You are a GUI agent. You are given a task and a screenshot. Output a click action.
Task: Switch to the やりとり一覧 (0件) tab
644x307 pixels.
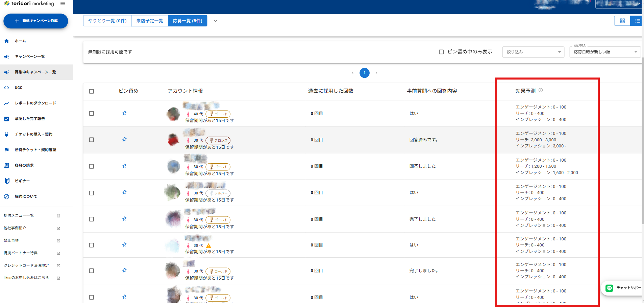tap(107, 21)
